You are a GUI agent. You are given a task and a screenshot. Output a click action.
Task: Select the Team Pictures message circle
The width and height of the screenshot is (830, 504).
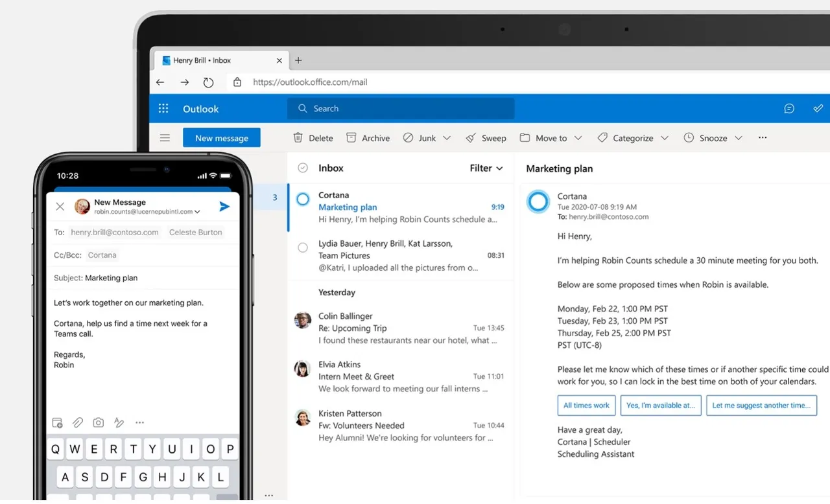(303, 247)
